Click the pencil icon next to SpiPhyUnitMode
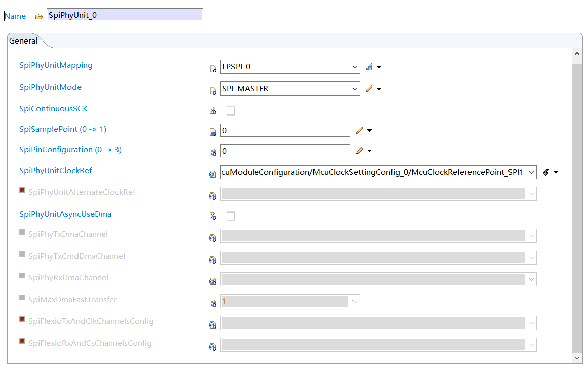Viewport: 588px width, 369px height. point(369,89)
